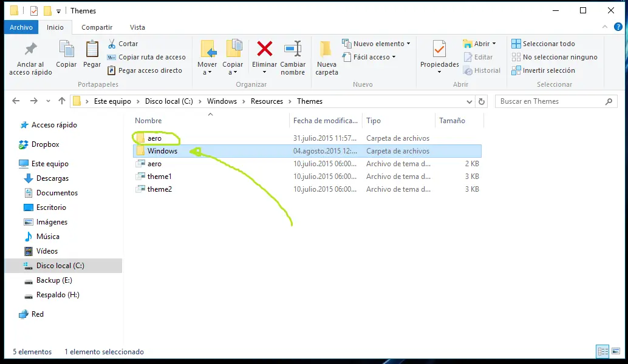Open the Copiar a dropdown
This screenshot has height=364, width=628.
[233, 69]
